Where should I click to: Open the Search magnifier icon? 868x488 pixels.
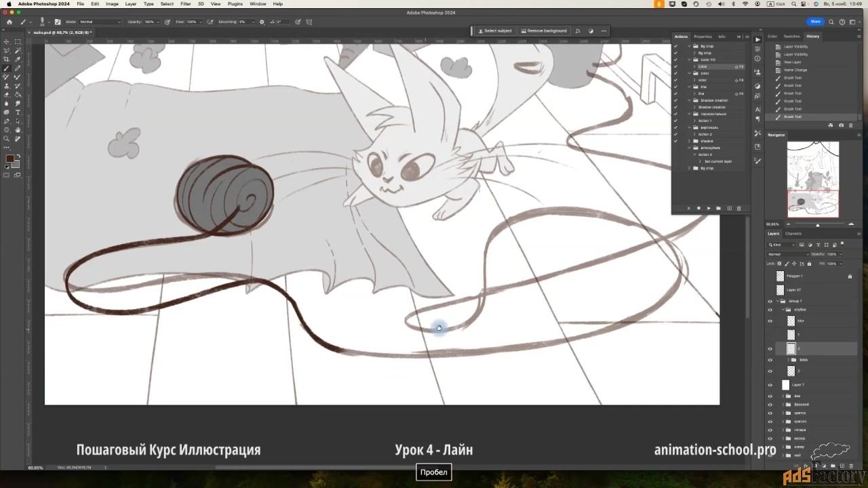[831, 22]
